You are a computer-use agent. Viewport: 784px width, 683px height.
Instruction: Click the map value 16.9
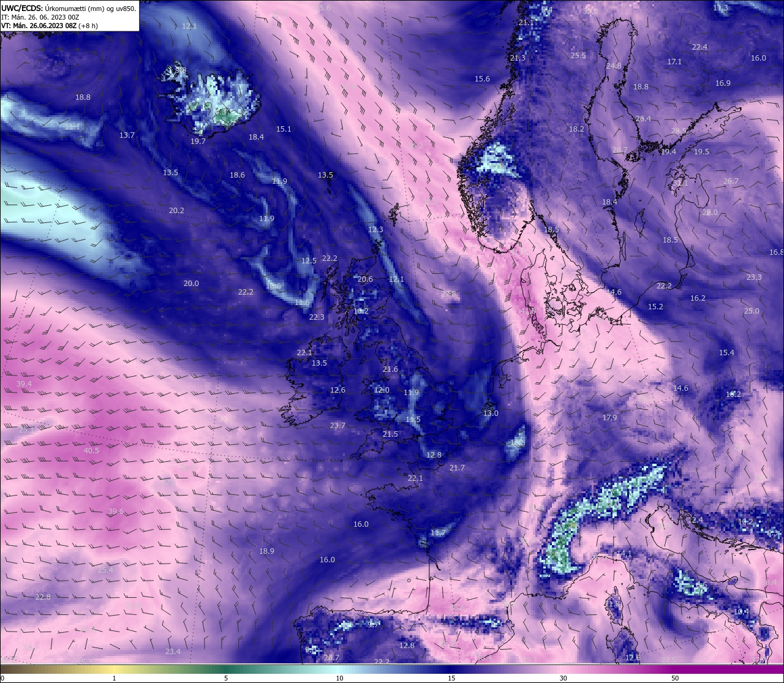coord(723,83)
